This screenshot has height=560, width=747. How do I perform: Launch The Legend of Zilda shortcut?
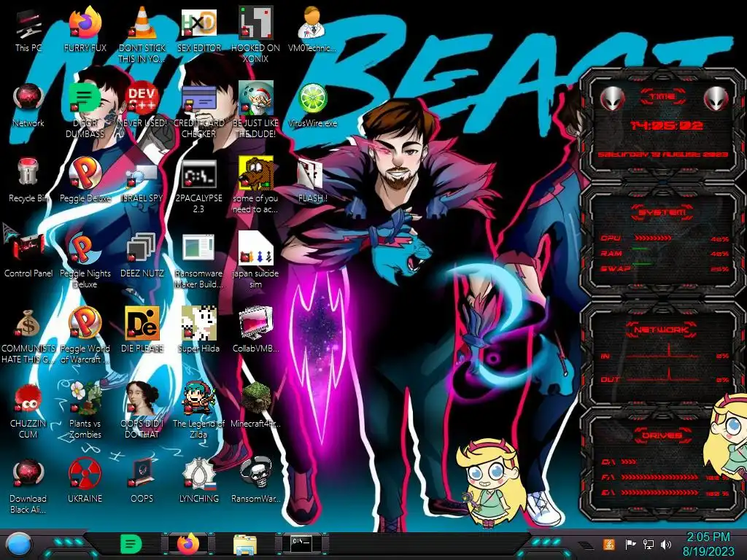(x=198, y=410)
